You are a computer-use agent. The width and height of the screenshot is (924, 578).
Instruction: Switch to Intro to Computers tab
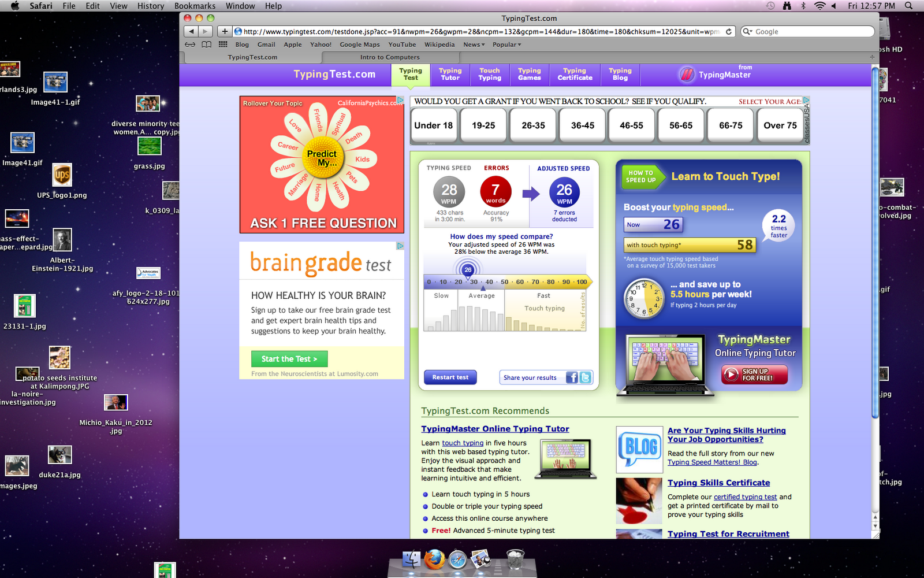pyautogui.click(x=390, y=57)
